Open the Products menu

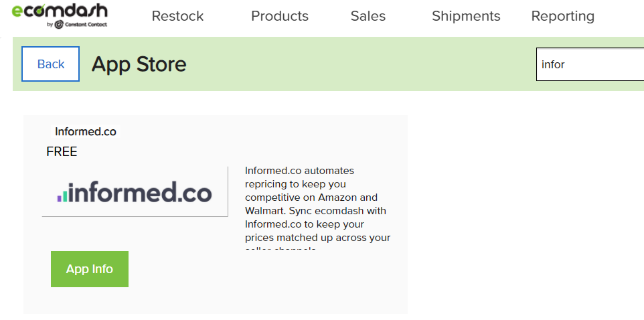(x=280, y=16)
